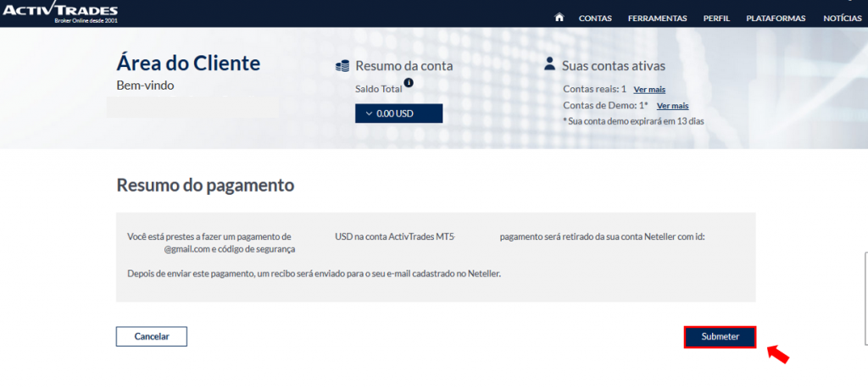This screenshot has width=868, height=388.
Task: Open the FERRAMENTAS menu
Action: click(657, 19)
